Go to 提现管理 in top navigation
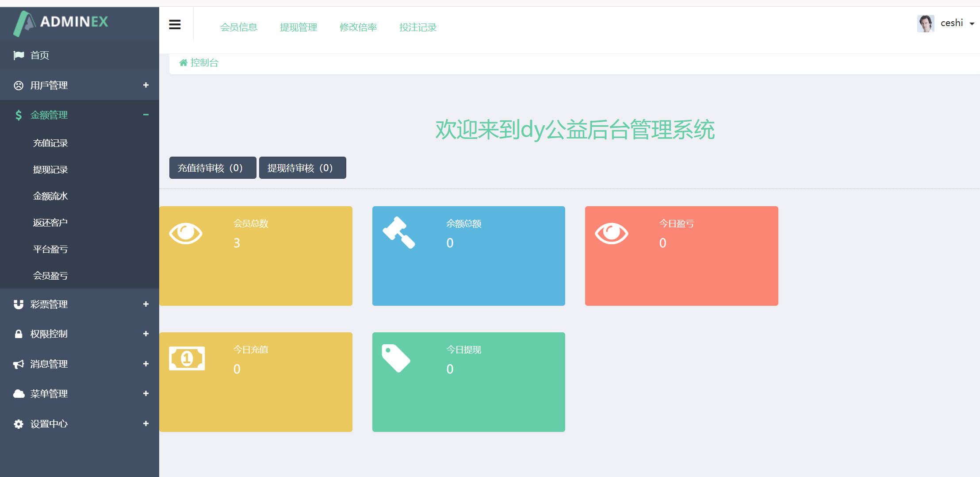The height and width of the screenshot is (477, 980). (299, 27)
